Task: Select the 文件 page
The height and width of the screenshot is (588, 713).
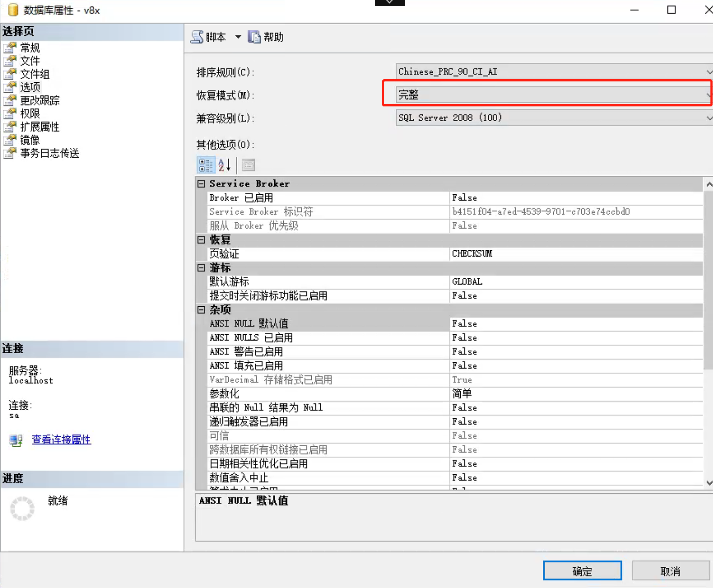Action: click(x=30, y=61)
